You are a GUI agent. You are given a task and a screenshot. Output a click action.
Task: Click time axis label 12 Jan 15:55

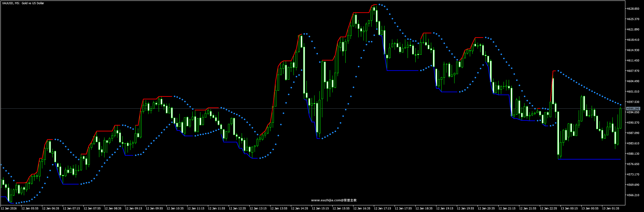pyautogui.click(x=341, y=208)
